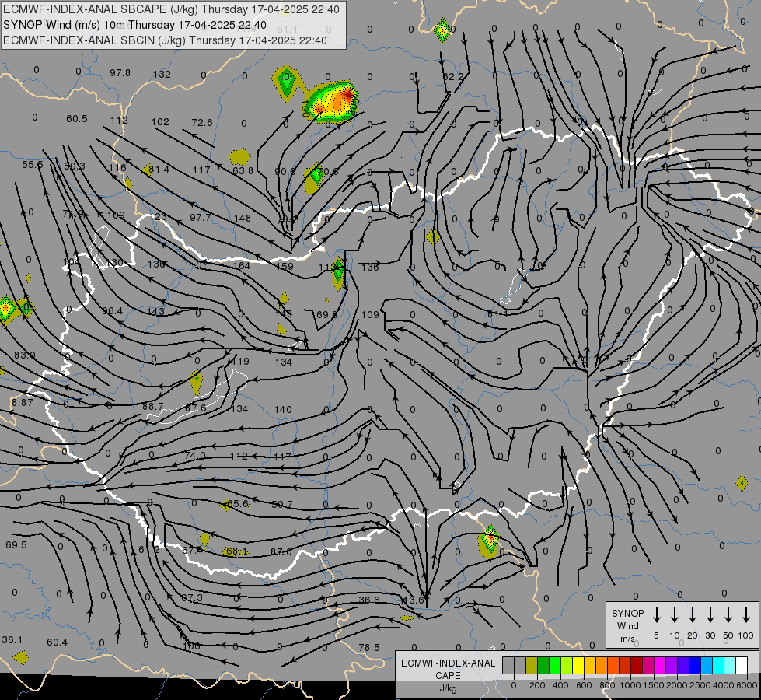
Task: Click the 61.2 value on the map
Action: click(x=149, y=549)
